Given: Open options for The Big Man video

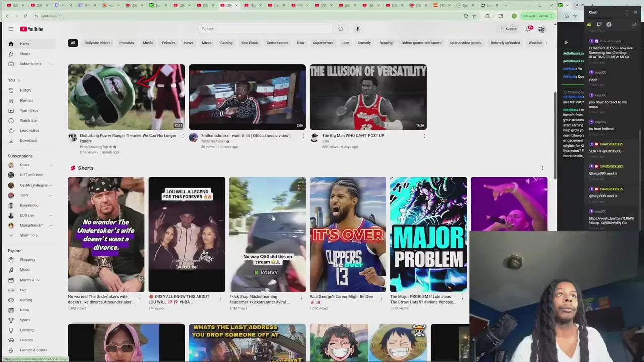Looking at the screenshot, I should point(425,136).
